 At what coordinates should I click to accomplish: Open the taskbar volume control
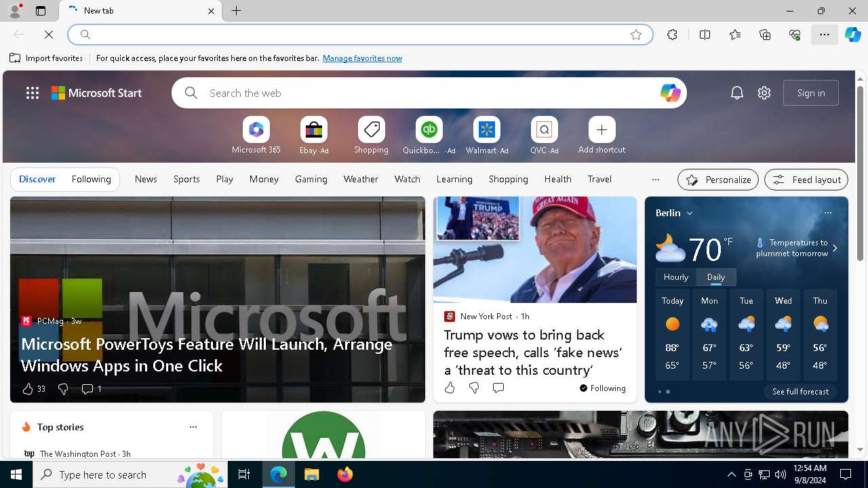[780, 474]
